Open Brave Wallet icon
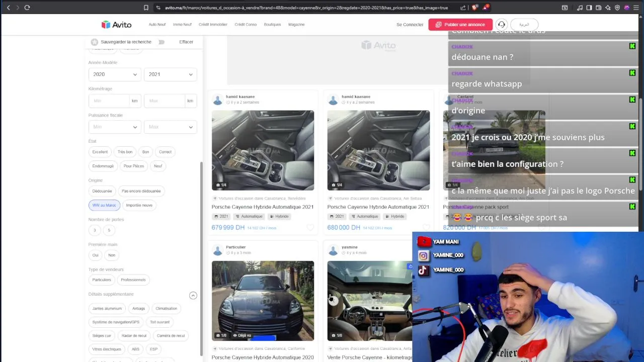This screenshot has height=362, width=644. [598, 8]
